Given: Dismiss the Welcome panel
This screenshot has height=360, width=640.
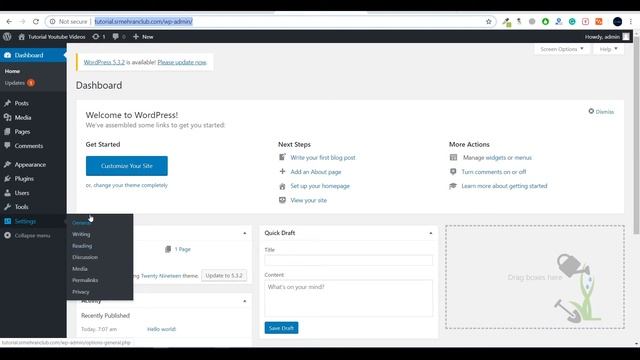Looking at the screenshot, I should coord(601,111).
